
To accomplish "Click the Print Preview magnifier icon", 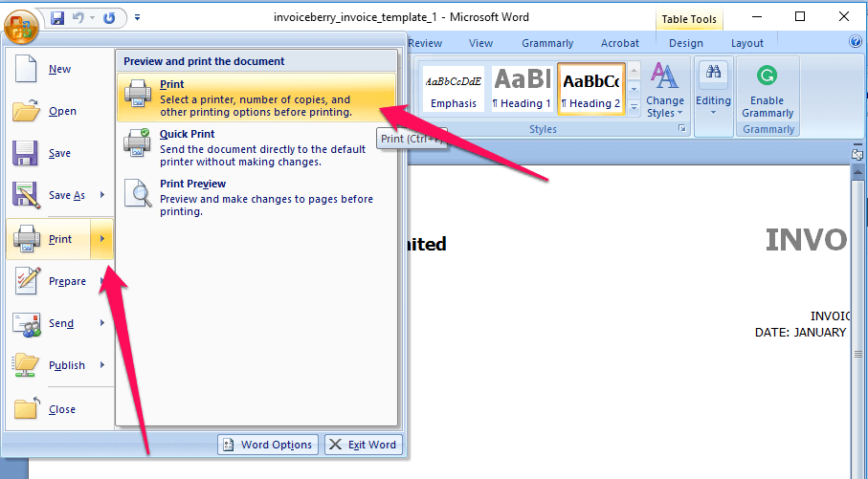I will (x=137, y=192).
